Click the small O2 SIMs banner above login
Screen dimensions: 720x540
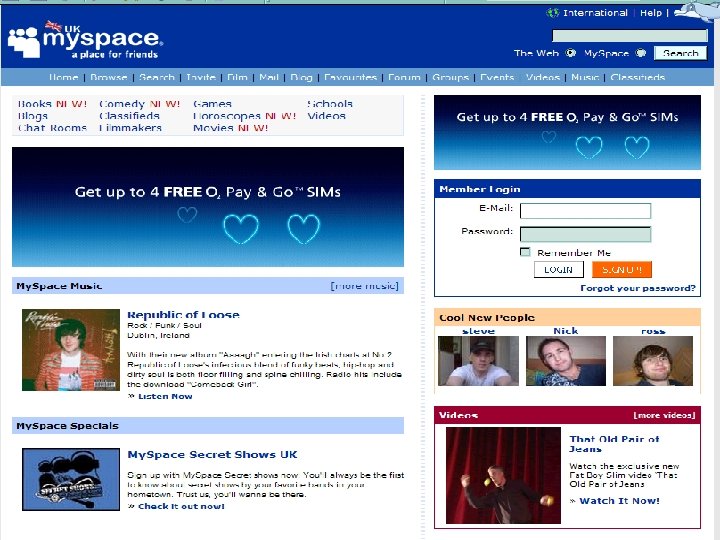(567, 132)
